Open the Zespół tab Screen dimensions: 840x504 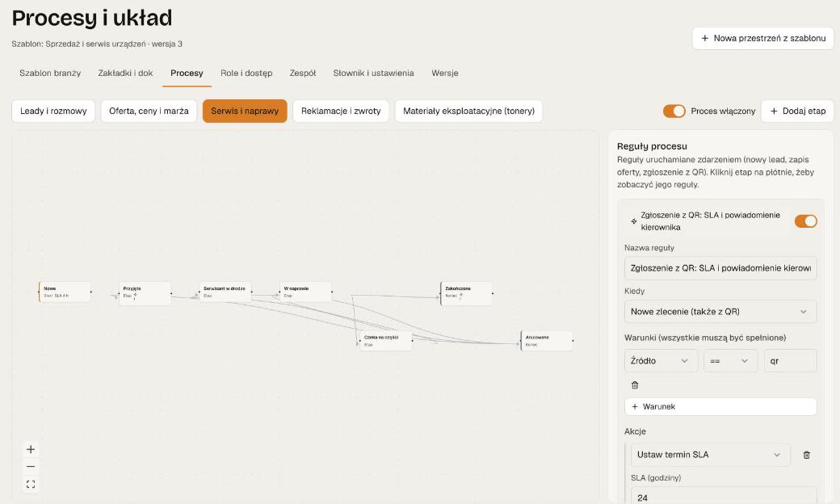pos(303,73)
